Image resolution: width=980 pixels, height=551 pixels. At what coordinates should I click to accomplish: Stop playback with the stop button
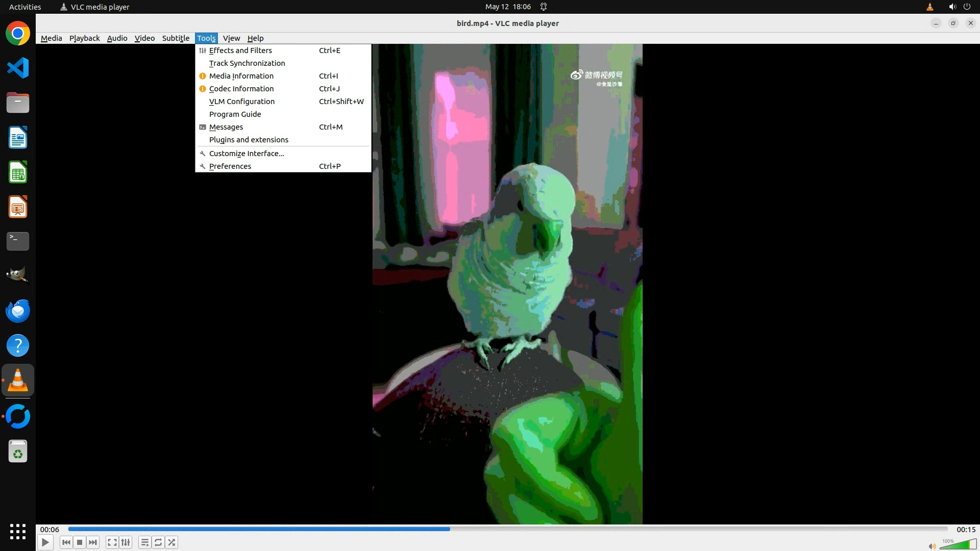pyautogui.click(x=80, y=542)
